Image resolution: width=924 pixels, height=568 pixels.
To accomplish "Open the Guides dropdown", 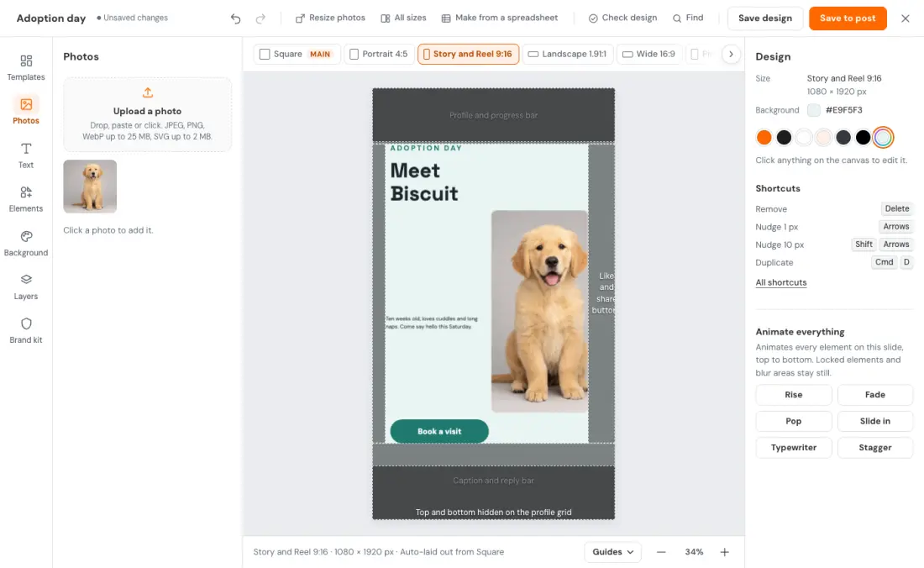I will pyautogui.click(x=613, y=552).
